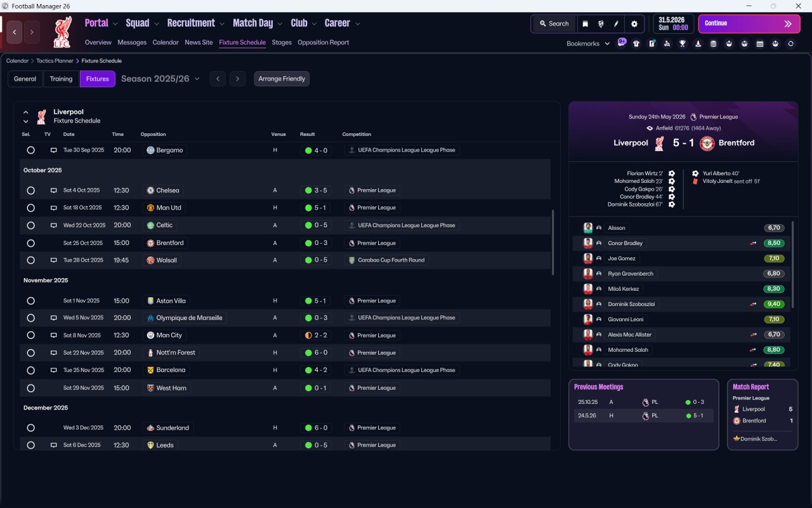Select the radio button for the Man City fixture

pos(30,335)
